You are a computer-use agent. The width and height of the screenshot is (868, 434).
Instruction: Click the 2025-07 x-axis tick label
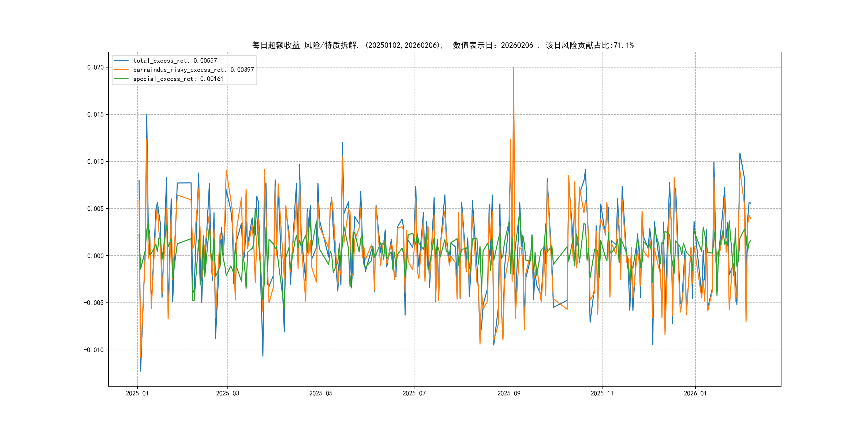click(x=414, y=393)
